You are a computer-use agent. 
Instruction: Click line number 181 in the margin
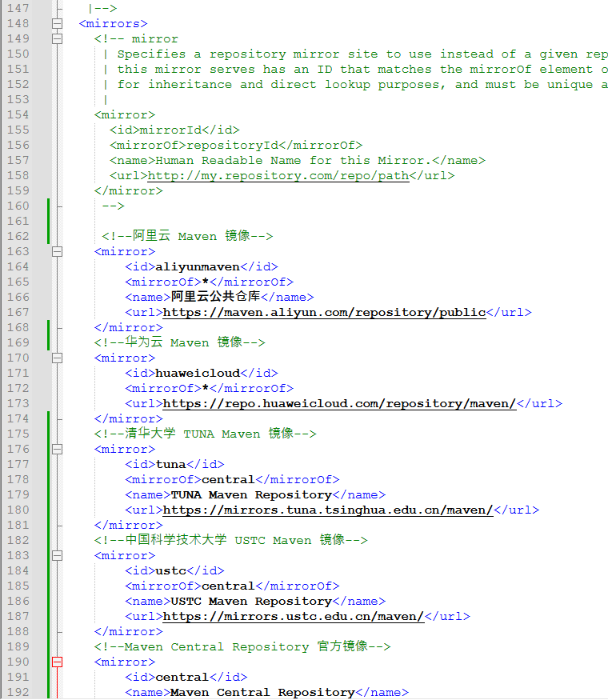(x=18, y=525)
